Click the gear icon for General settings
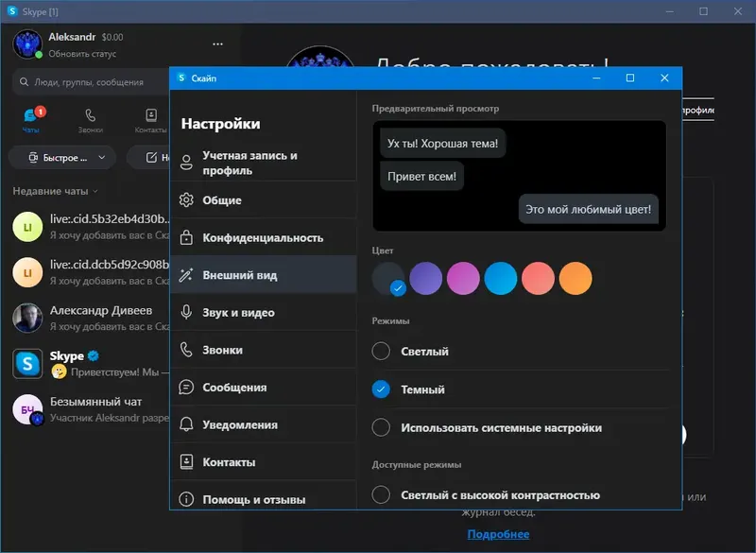756x553 pixels. [188, 199]
